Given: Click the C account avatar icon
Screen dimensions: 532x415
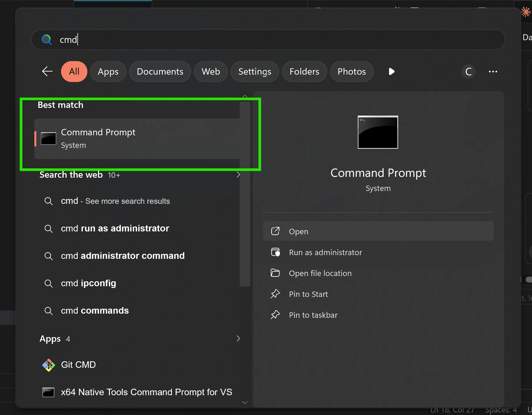Looking at the screenshot, I should tap(468, 72).
